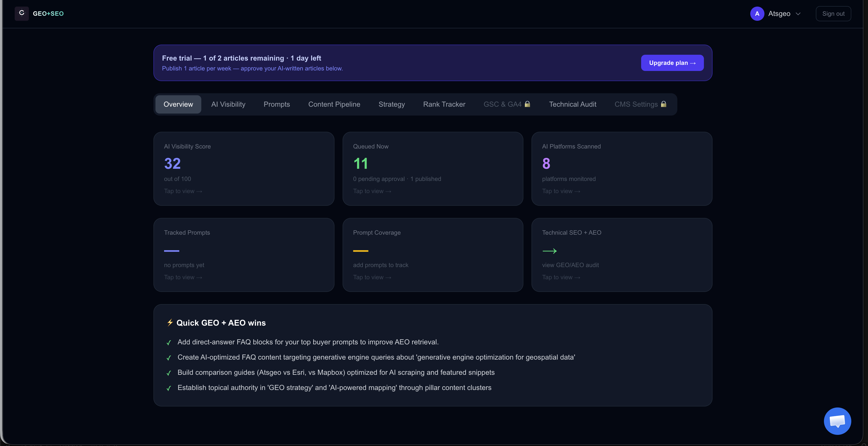Expand the Atsgeo account dropdown chevron
868x446 pixels.
tap(798, 14)
